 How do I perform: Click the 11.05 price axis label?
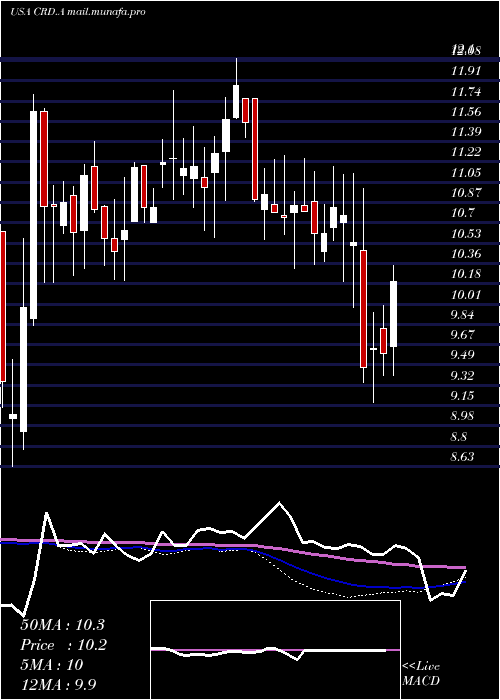click(466, 172)
